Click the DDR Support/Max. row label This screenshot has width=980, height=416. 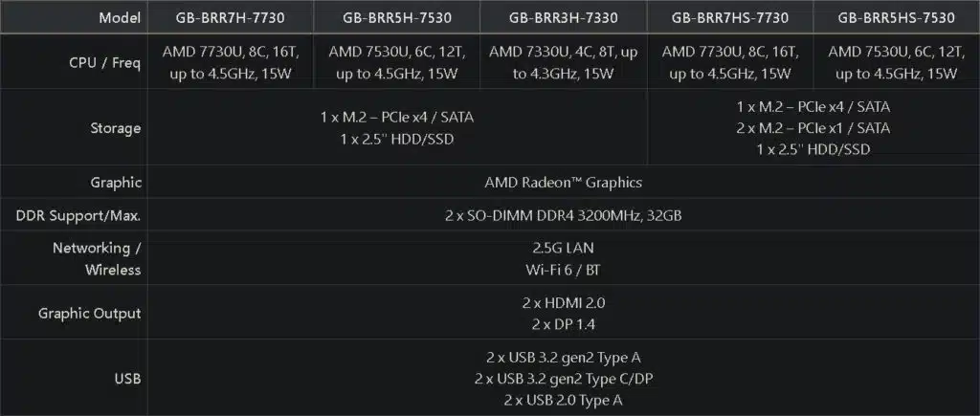(x=78, y=216)
